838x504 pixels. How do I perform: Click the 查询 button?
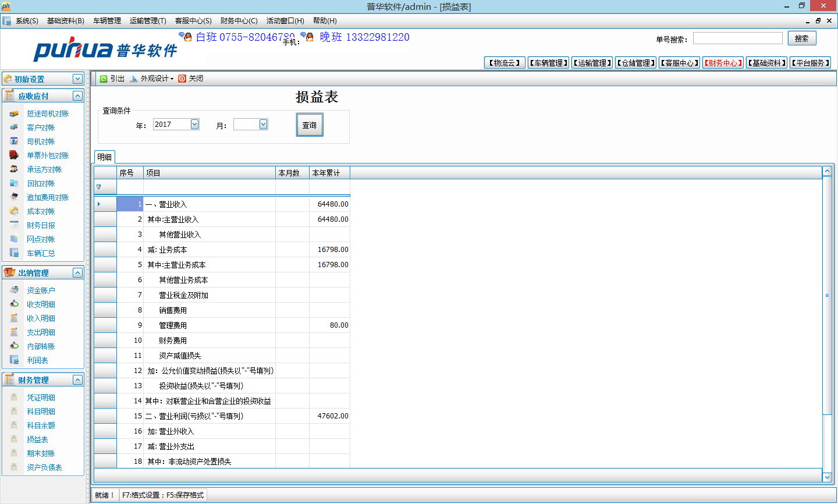pos(310,125)
